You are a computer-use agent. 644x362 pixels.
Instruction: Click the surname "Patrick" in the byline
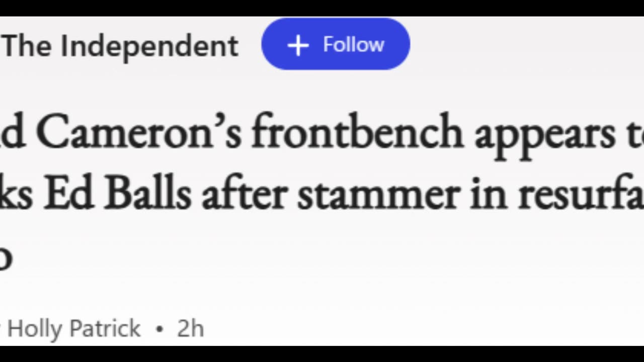coord(105,329)
